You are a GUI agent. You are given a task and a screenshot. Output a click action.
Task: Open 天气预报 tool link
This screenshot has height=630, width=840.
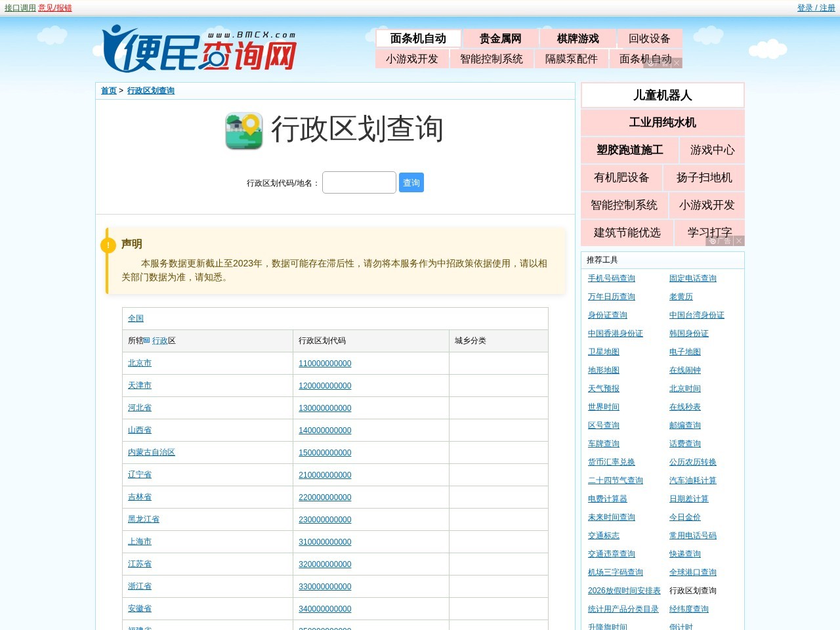click(x=604, y=388)
